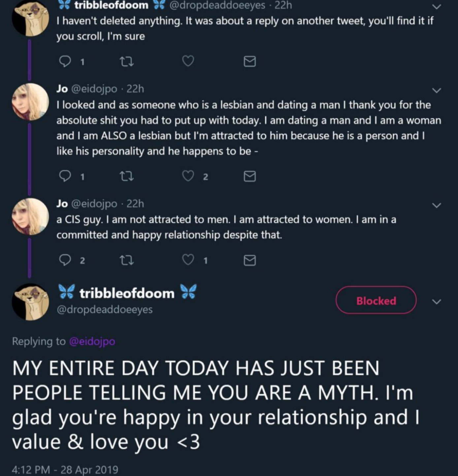Open the chevron menu beside the Blocked button

click(437, 302)
